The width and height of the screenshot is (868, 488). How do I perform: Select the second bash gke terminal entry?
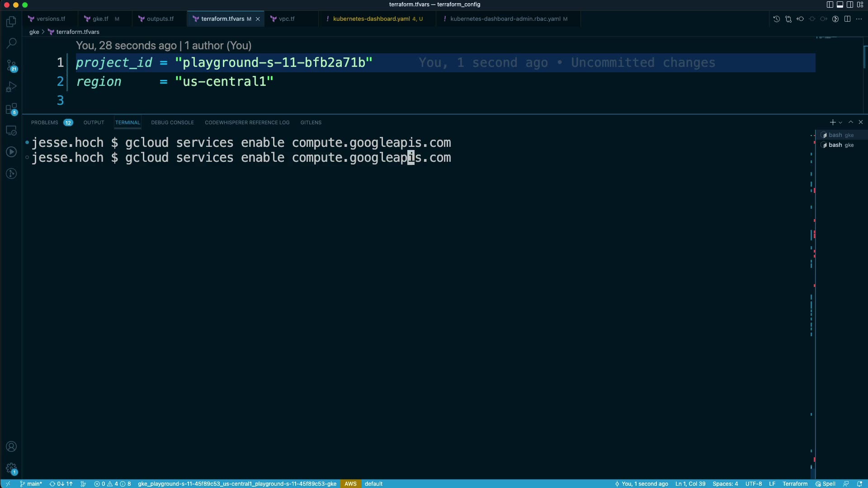click(840, 145)
